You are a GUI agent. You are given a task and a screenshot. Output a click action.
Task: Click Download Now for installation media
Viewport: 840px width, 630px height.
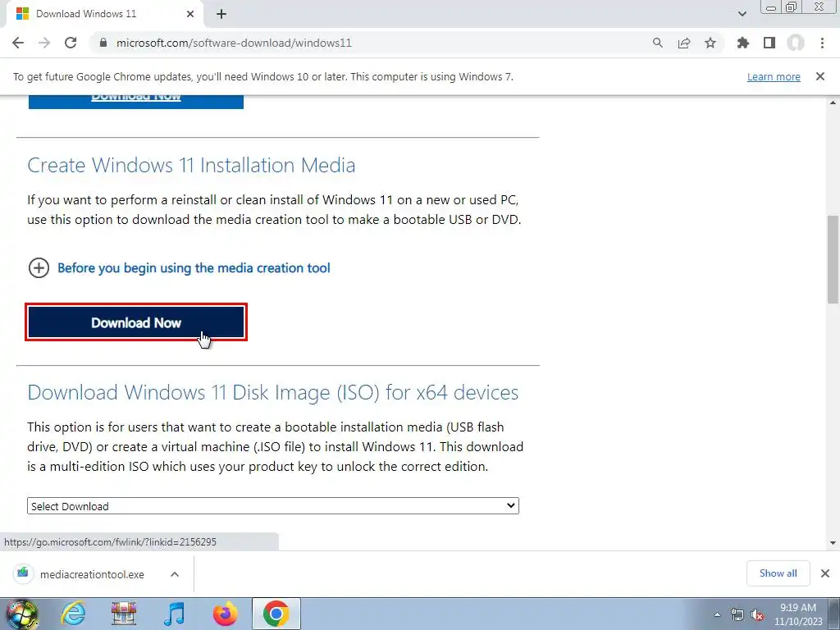point(136,322)
